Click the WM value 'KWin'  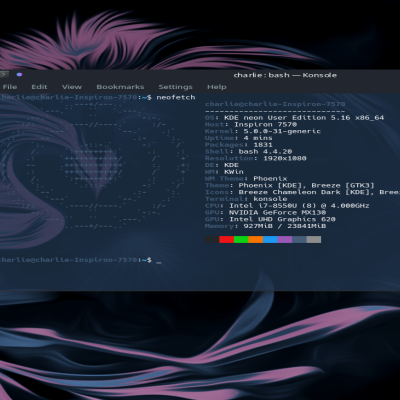[x=234, y=172]
